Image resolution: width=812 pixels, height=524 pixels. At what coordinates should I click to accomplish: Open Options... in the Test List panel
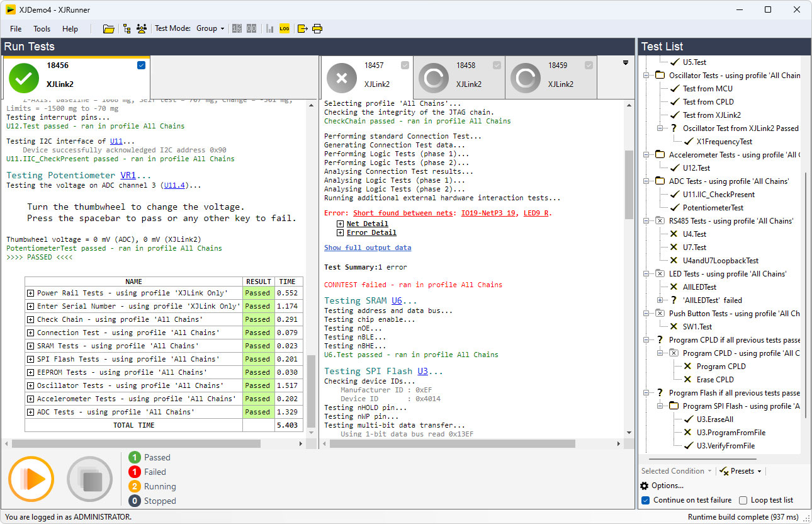click(667, 486)
